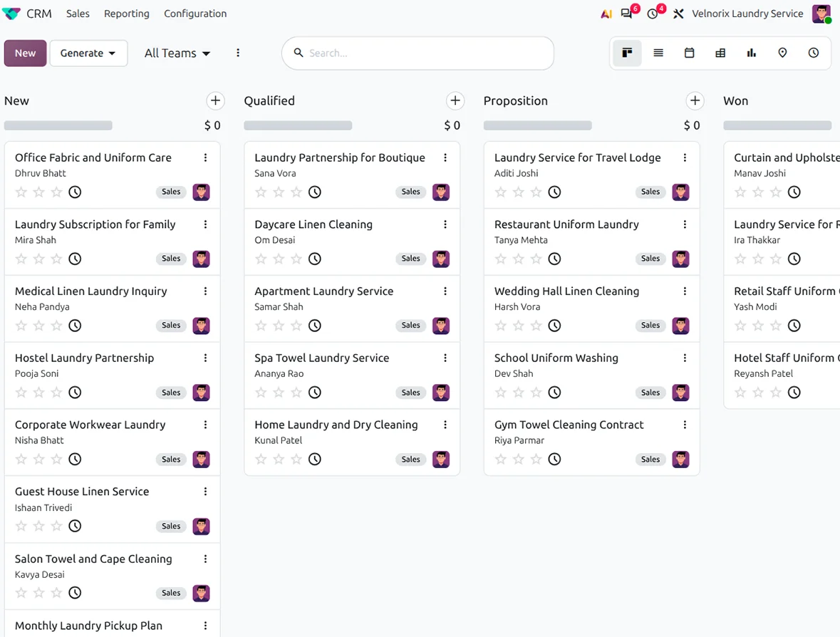Switch to Activity view
Image resolution: width=840 pixels, height=637 pixels.
(814, 53)
